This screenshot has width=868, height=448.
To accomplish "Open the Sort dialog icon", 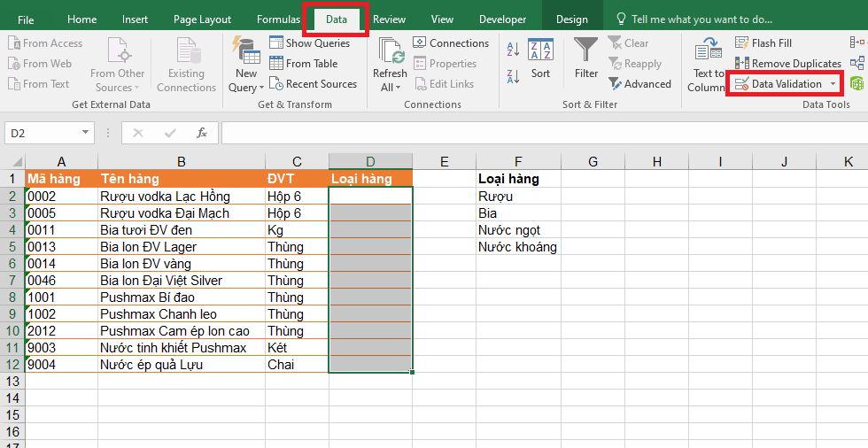I will click(540, 59).
